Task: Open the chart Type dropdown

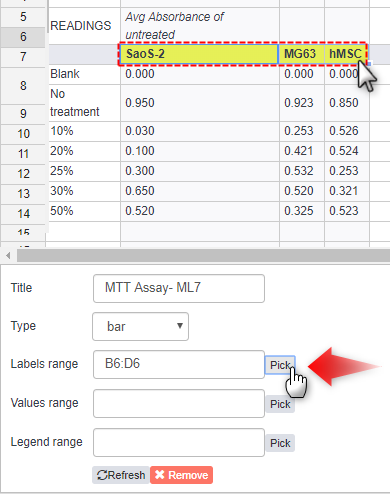Action: (x=140, y=326)
